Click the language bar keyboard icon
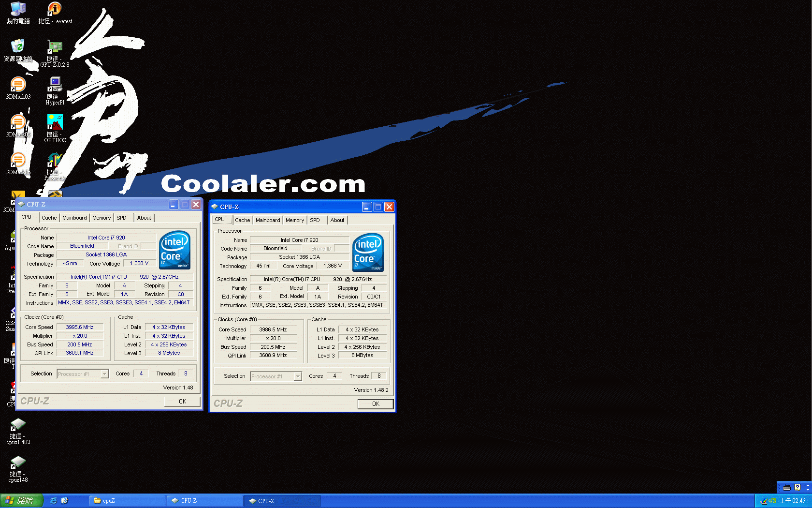 click(x=787, y=488)
